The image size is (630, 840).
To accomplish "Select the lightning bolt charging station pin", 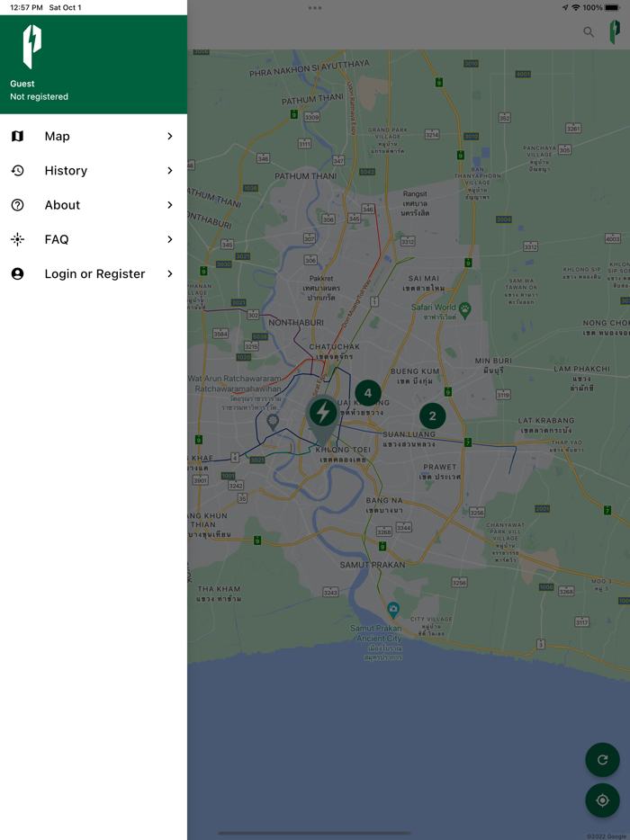I will [x=322, y=416].
